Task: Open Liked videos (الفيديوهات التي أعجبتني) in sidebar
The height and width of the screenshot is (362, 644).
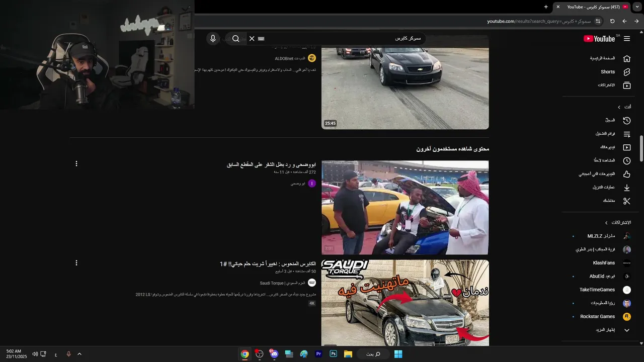Action: pyautogui.click(x=605, y=174)
